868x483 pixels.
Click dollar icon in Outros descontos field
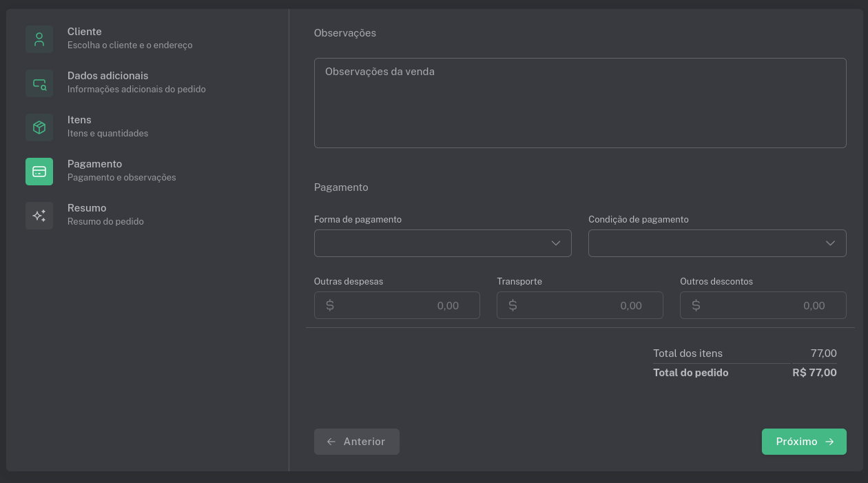tap(696, 305)
